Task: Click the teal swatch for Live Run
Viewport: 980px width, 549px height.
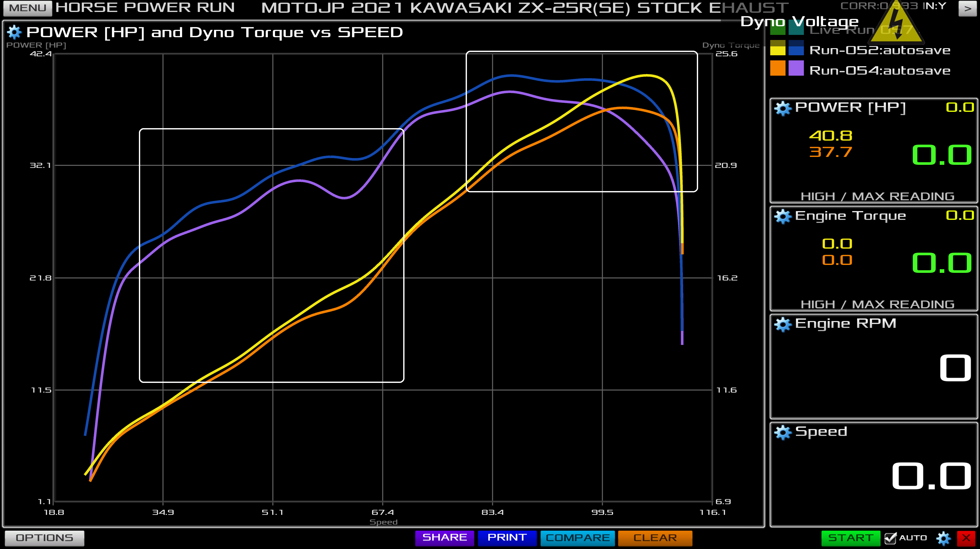Action: pyautogui.click(x=796, y=27)
